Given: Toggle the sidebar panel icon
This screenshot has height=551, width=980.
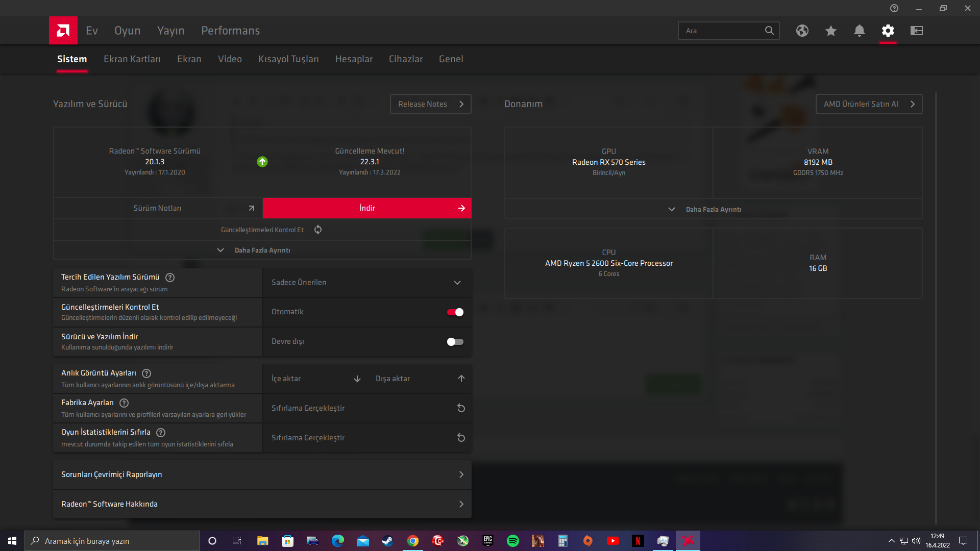Looking at the screenshot, I should [917, 31].
